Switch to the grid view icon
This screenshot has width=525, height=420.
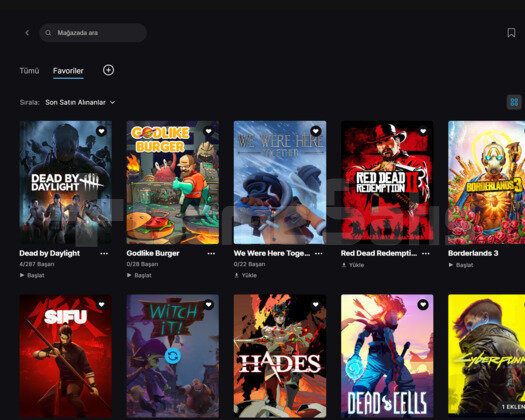point(514,102)
